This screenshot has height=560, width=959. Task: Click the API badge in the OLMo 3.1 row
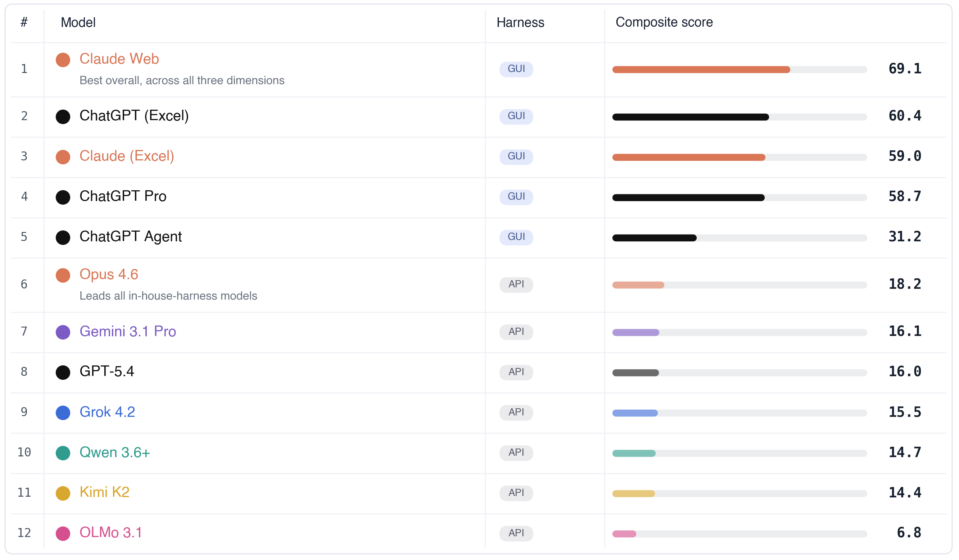(x=516, y=534)
